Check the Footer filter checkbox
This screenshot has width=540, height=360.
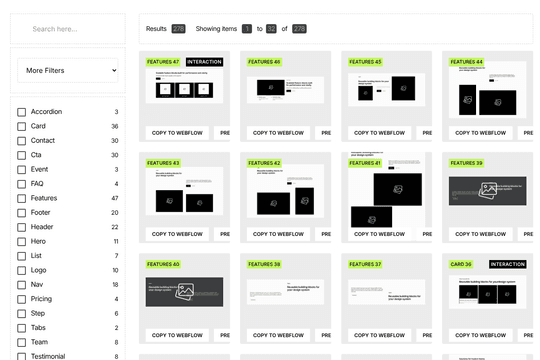point(21,213)
